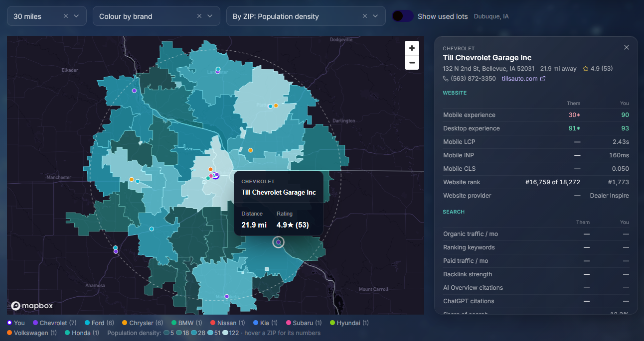Click the Nissan (1) legend entry
The height and width of the screenshot is (341, 644).
(228, 323)
